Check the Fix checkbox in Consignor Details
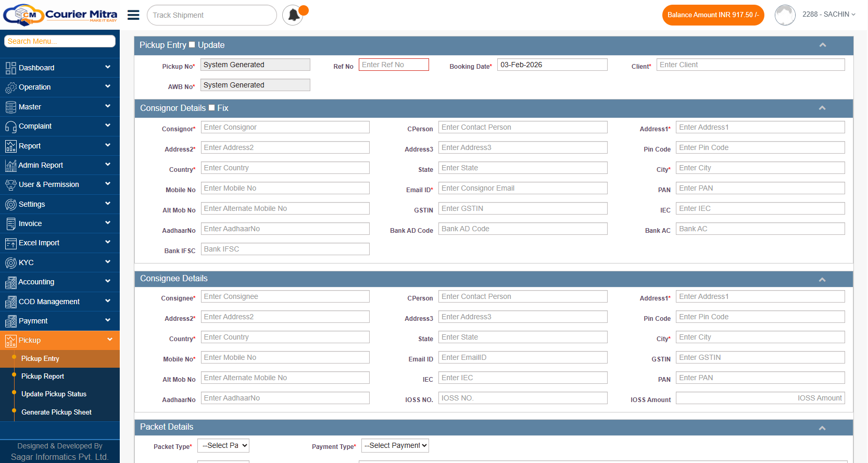Image resolution: width=868 pixels, height=463 pixels. [212, 108]
